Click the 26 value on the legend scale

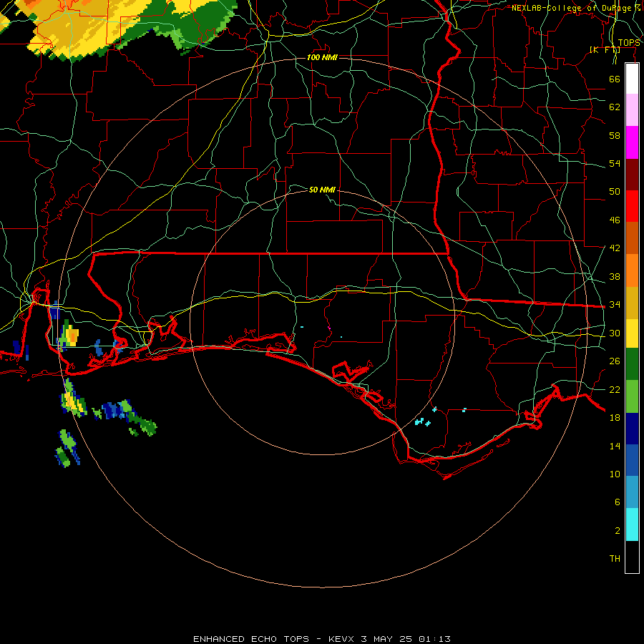pos(615,361)
